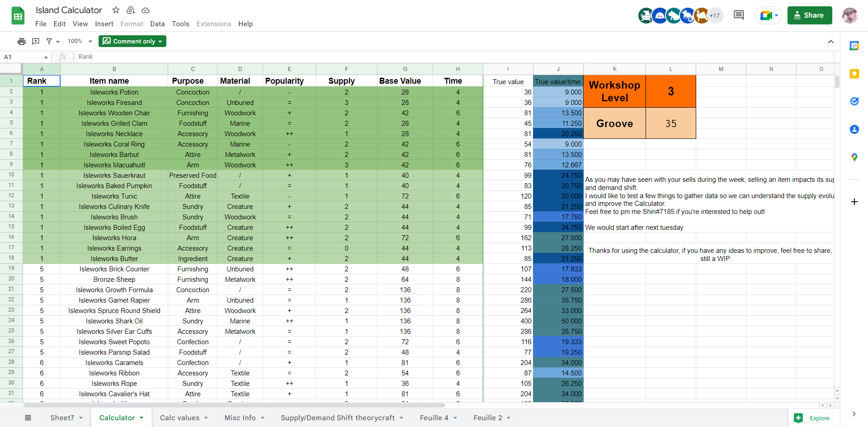The width and height of the screenshot is (868, 427).
Task: View the cloud save status icon
Action: tap(146, 10)
